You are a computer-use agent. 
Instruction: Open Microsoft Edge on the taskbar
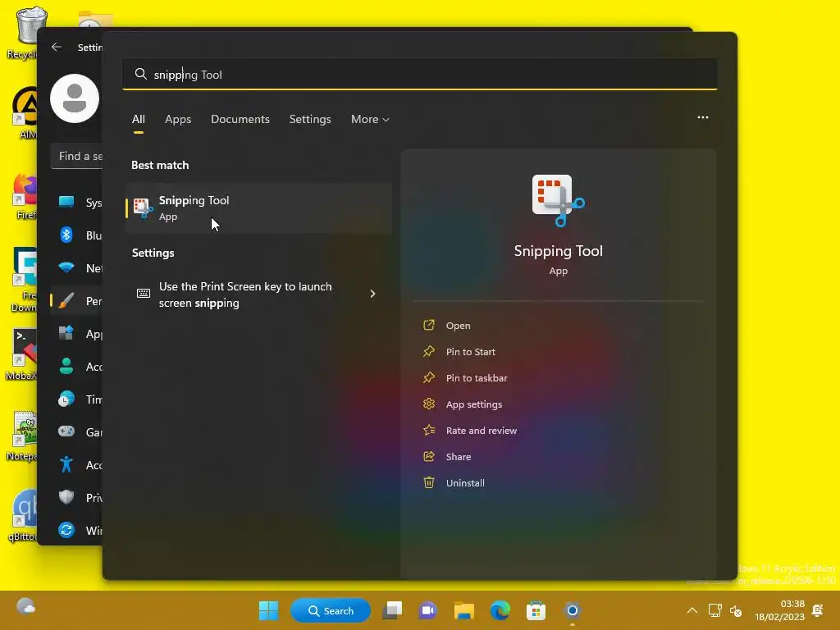tap(500, 610)
